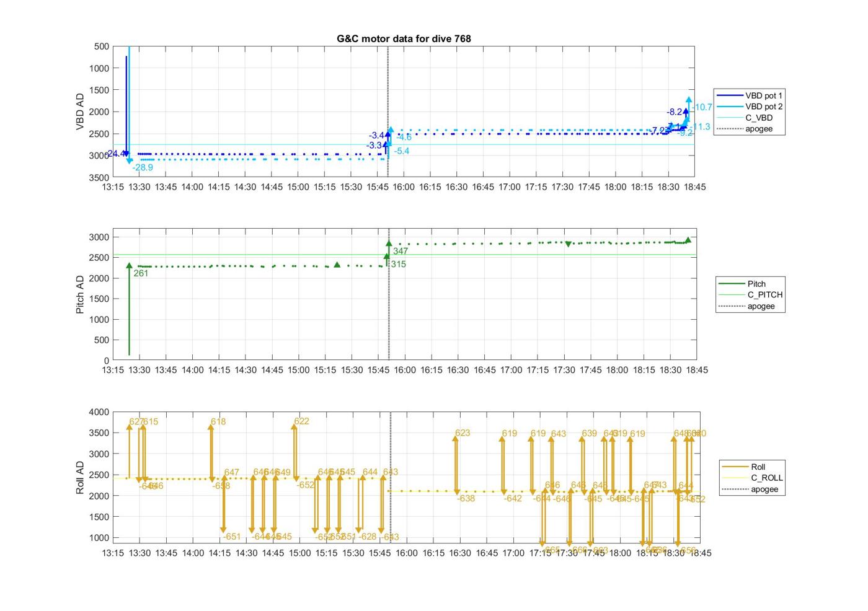This screenshot has width=868, height=611.
Task: Click the '315' pitch annotation
Action: point(398,264)
